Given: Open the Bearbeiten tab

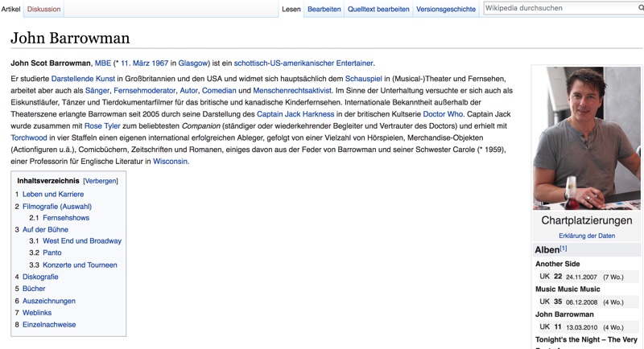Looking at the screenshot, I should 324,9.
